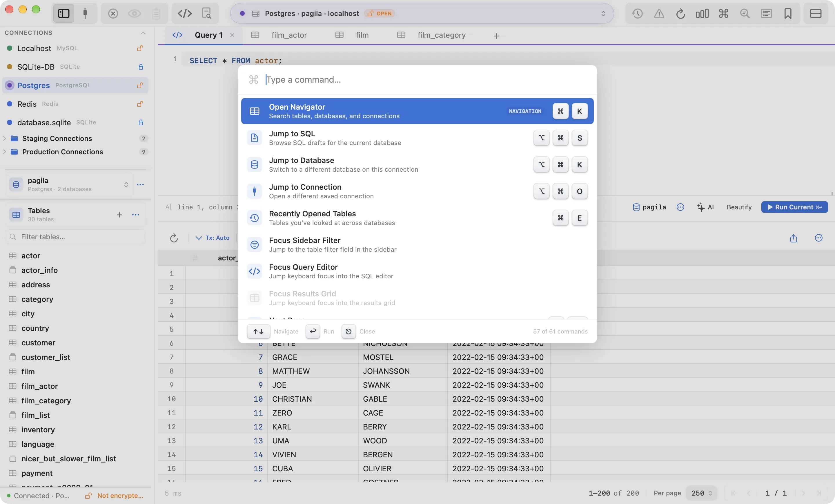Click the warning triangle icon

[659, 14]
